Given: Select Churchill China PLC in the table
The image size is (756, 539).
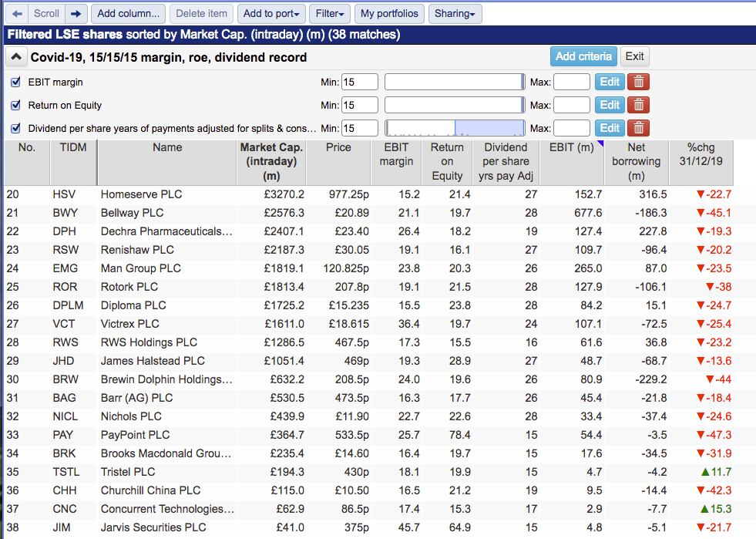Looking at the screenshot, I should click(150, 490).
